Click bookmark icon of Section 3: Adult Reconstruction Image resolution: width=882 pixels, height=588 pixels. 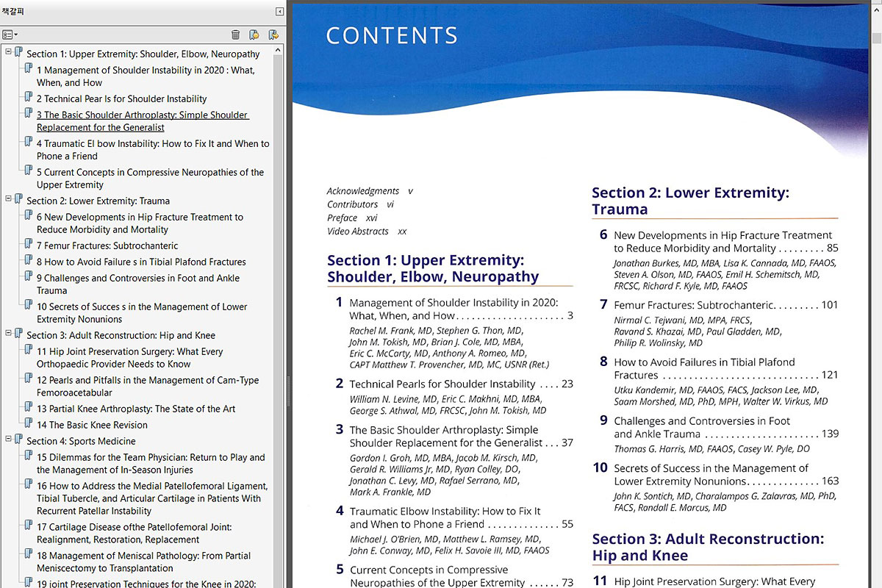pos(18,334)
